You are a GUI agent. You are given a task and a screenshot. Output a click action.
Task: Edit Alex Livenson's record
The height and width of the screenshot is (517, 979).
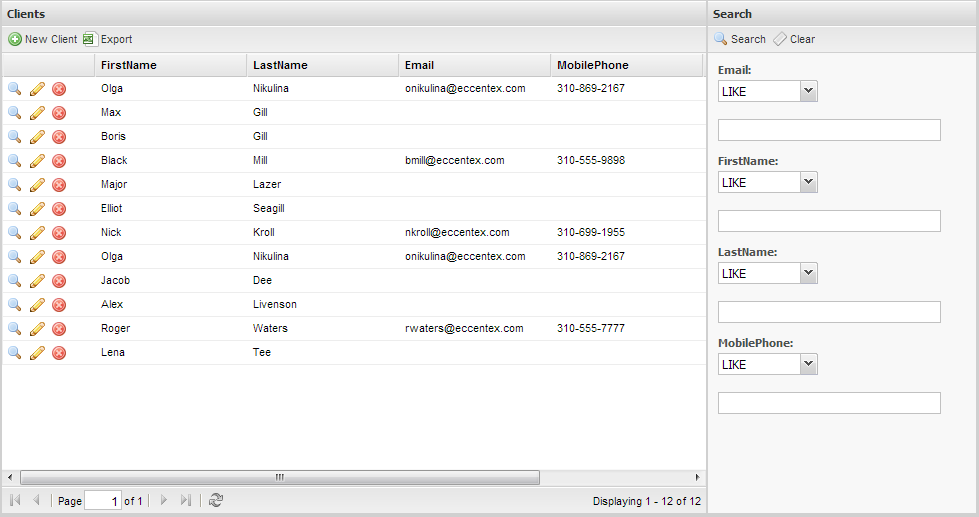point(37,305)
